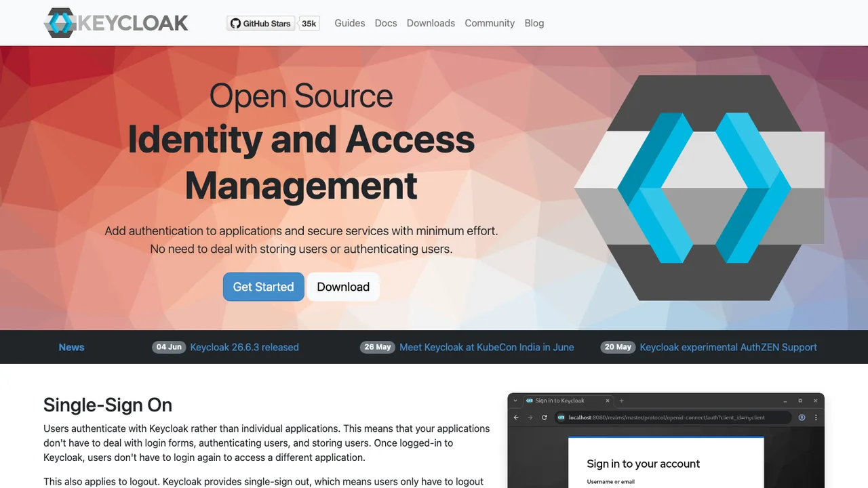Visit the Community page
The height and width of the screenshot is (488, 868).
[490, 23]
